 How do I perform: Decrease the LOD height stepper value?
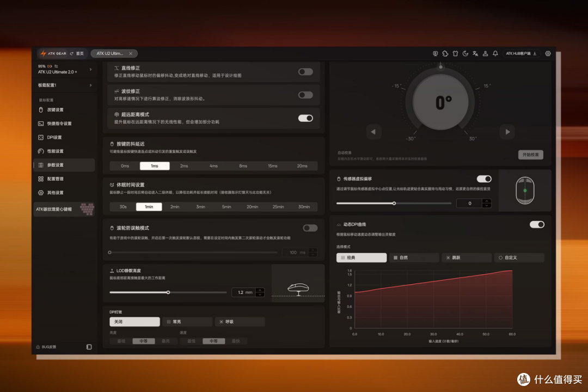click(260, 295)
